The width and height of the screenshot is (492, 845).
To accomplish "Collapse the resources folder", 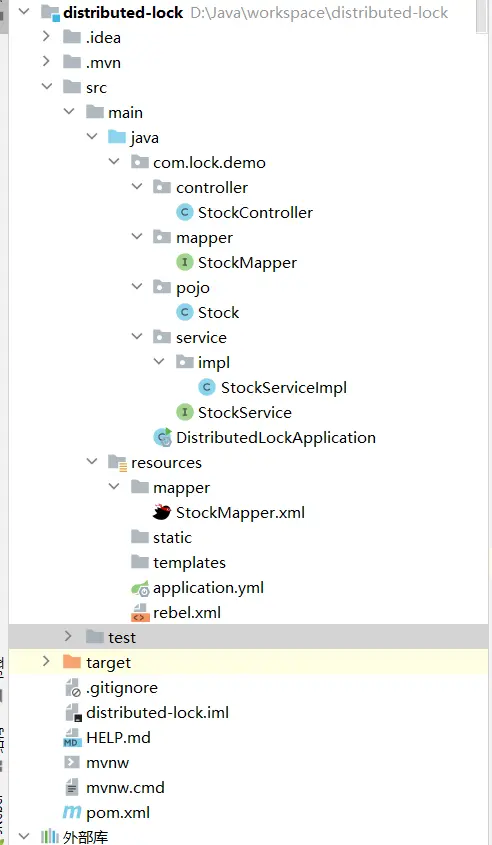I will click(x=92, y=462).
